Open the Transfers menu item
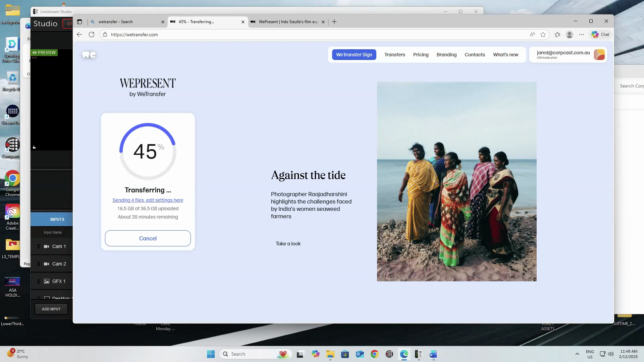The image size is (644, 362). pyautogui.click(x=394, y=55)
